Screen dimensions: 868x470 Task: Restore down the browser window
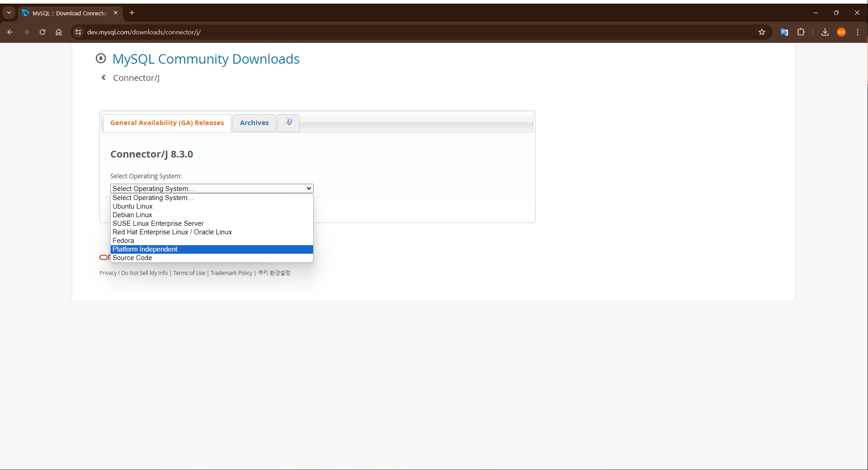pos(836,13)
